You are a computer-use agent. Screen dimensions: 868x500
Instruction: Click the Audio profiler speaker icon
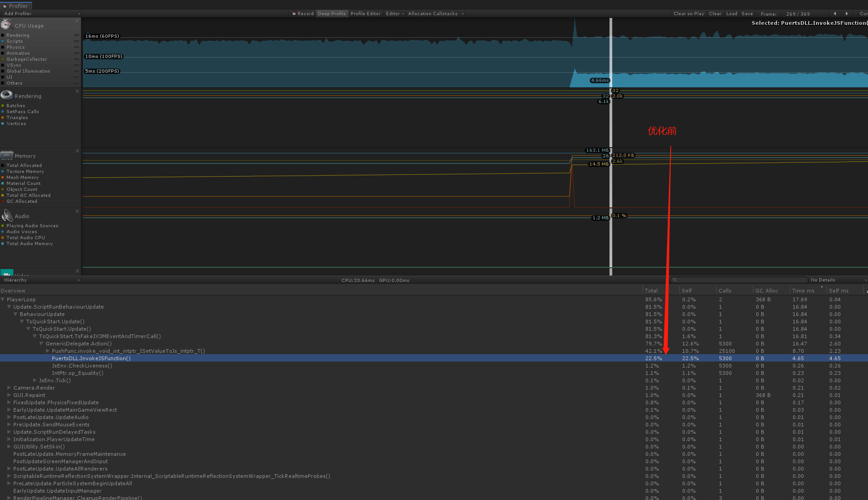pyautogui.click(x=6, y=215)
